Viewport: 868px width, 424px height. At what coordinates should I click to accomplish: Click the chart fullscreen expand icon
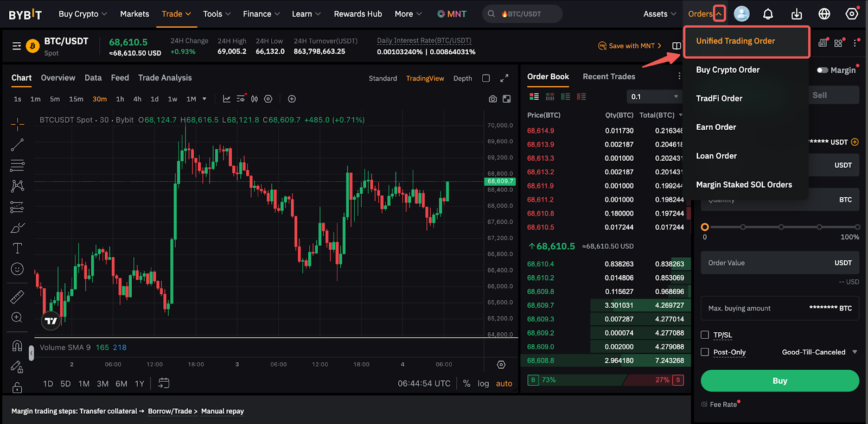click(x=504, y=78)
